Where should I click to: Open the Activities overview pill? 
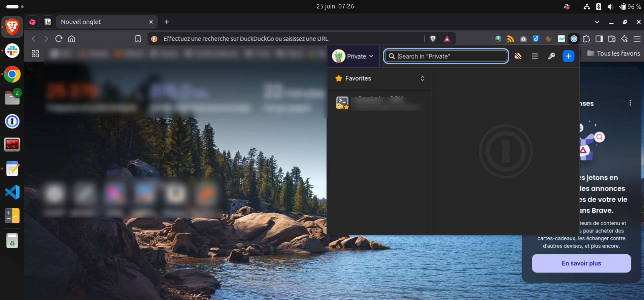(15, 7)
